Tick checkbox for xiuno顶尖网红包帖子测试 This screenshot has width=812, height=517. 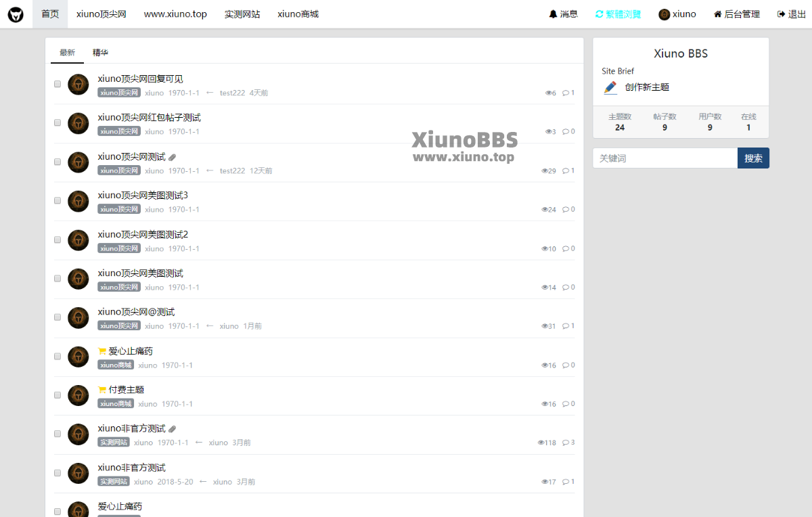(x=58, y=122)
